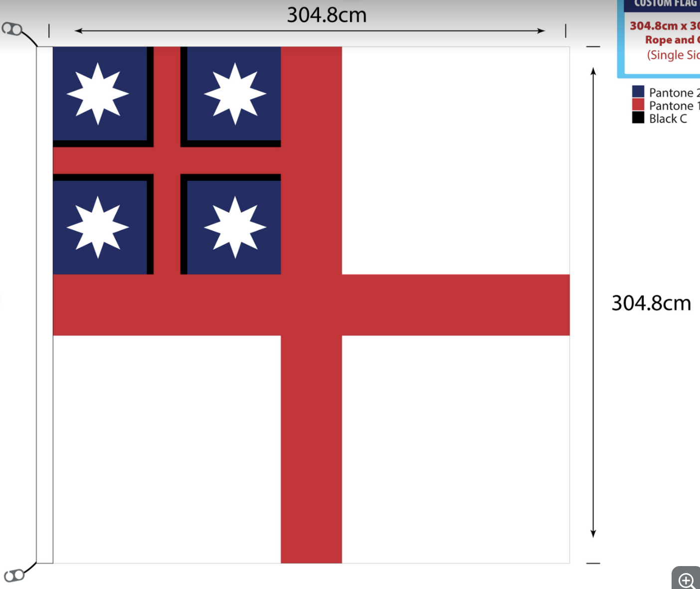Click the top-left white star
This screenshot has width=700, height=589.
click(98, 93)
